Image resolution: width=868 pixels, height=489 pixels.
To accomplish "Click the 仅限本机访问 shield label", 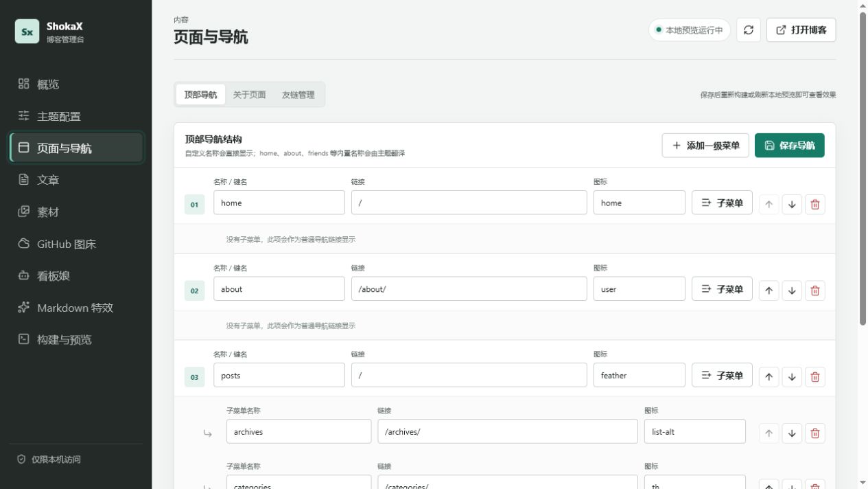I will tap(49, 459).
